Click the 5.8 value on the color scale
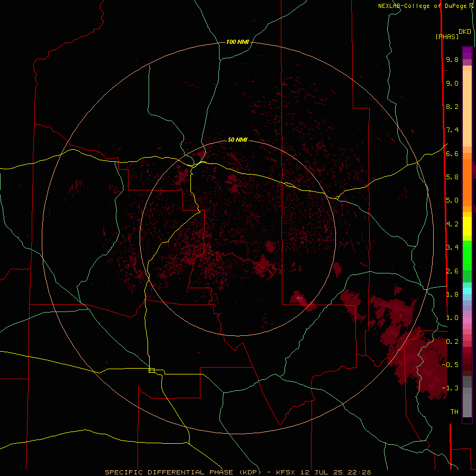476x476 pixels. tap(452, 177)
